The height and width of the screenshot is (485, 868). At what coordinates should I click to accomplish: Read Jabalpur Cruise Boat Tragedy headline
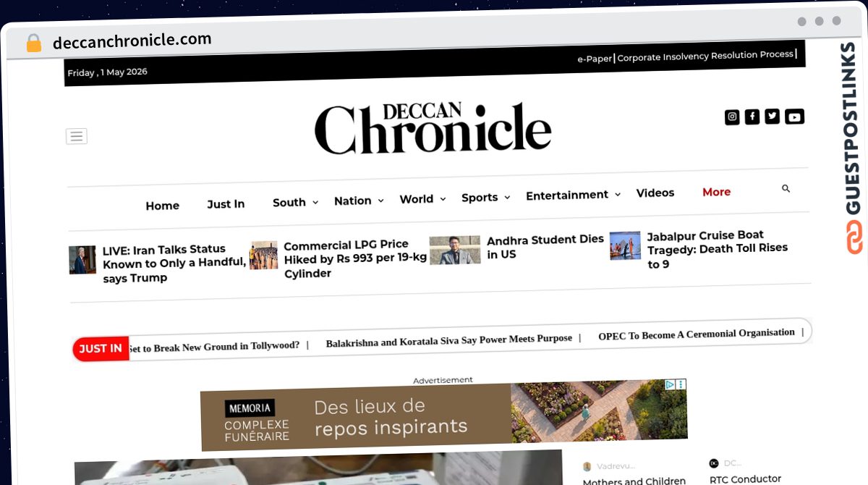[x=718, y=250]
